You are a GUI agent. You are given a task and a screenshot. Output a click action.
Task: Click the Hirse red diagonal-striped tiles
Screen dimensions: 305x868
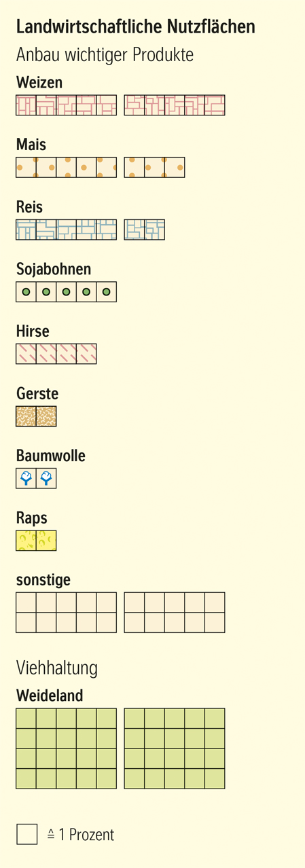point(56,354)
